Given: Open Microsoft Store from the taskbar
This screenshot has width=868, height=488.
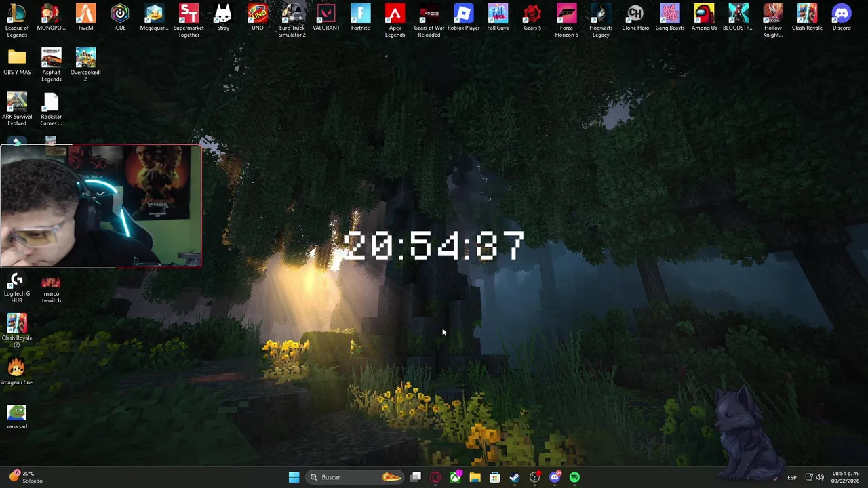Looking at the screenshot, I should [495, 477].
